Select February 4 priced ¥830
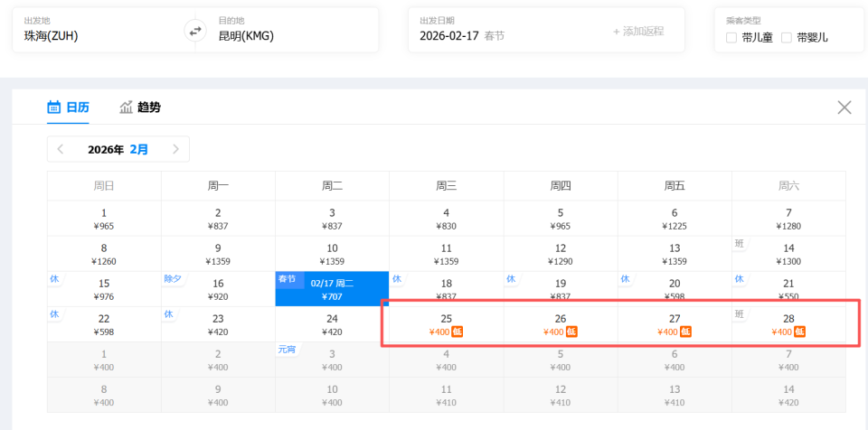868x430 pixels. tap(446, 219)
